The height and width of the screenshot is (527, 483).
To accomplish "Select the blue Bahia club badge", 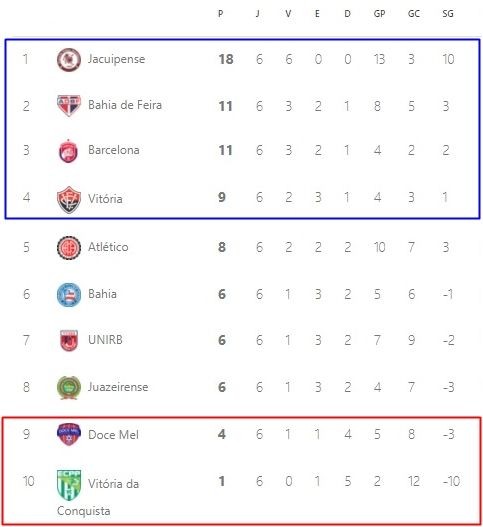I will point(69,295).
